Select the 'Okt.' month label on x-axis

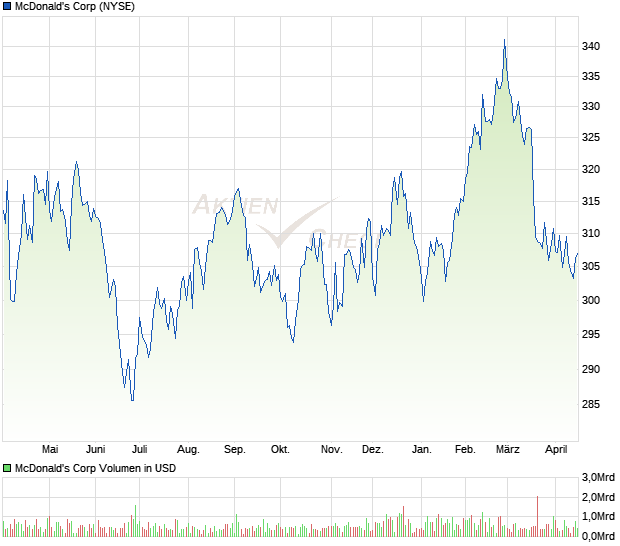tap(280, 450)
